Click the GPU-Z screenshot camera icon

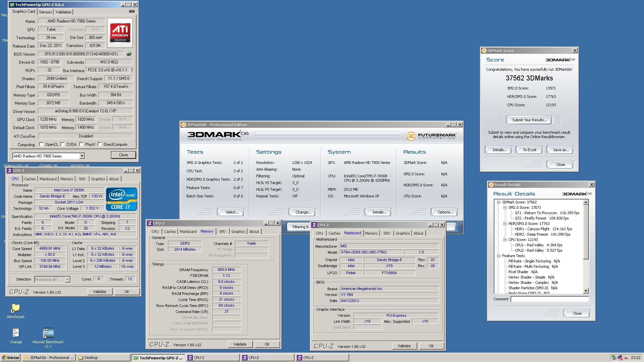coord(132,11)
